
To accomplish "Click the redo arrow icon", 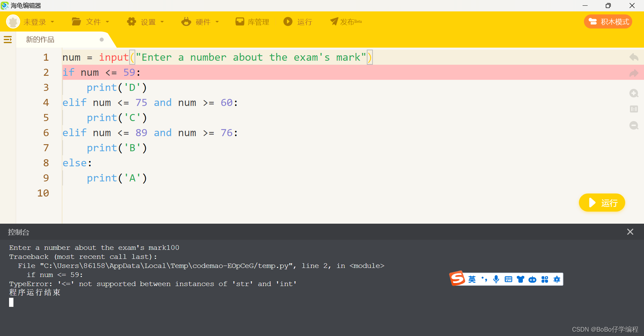I will click(634, 73).
